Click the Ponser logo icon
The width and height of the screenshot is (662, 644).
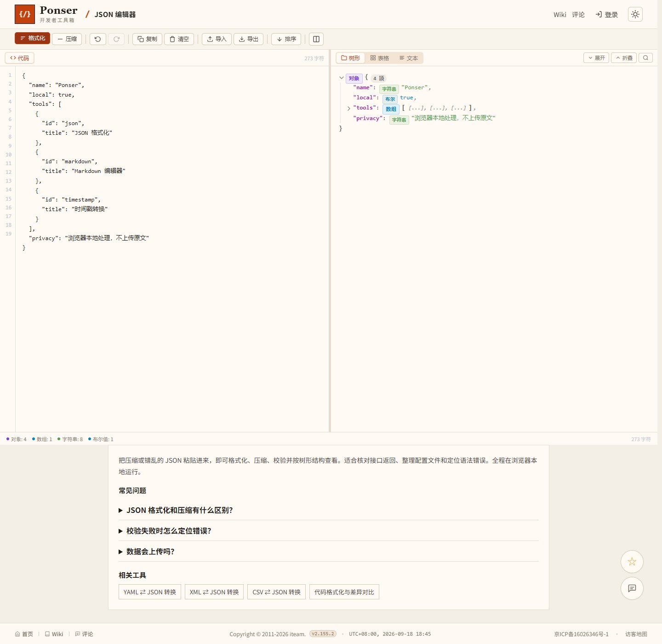pyautogui.click(x=25, y=14)
